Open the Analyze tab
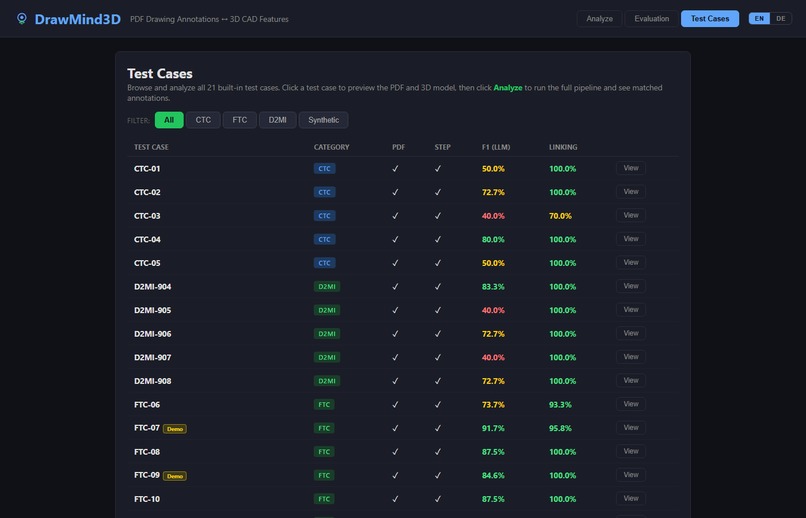 click(x=599, y=18)
